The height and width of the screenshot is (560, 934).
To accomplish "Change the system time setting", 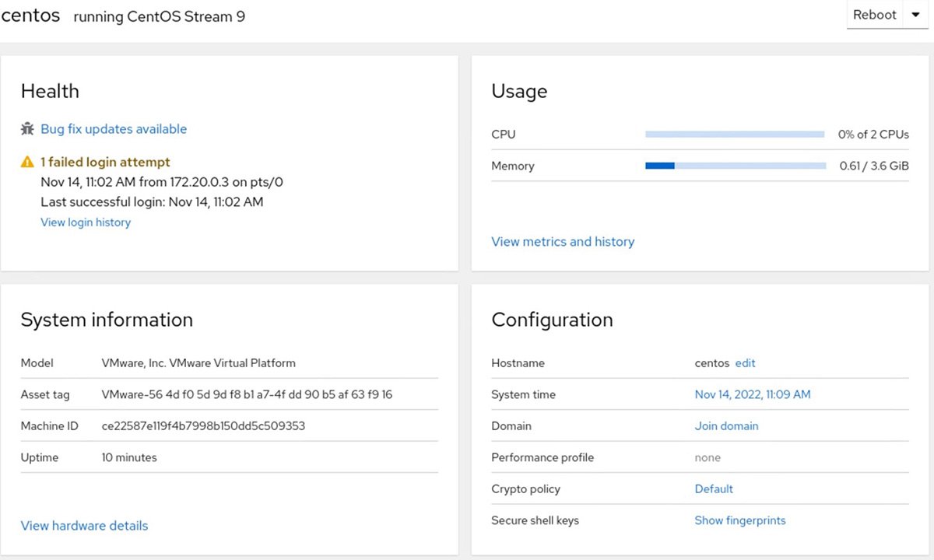I will (752, 394).
